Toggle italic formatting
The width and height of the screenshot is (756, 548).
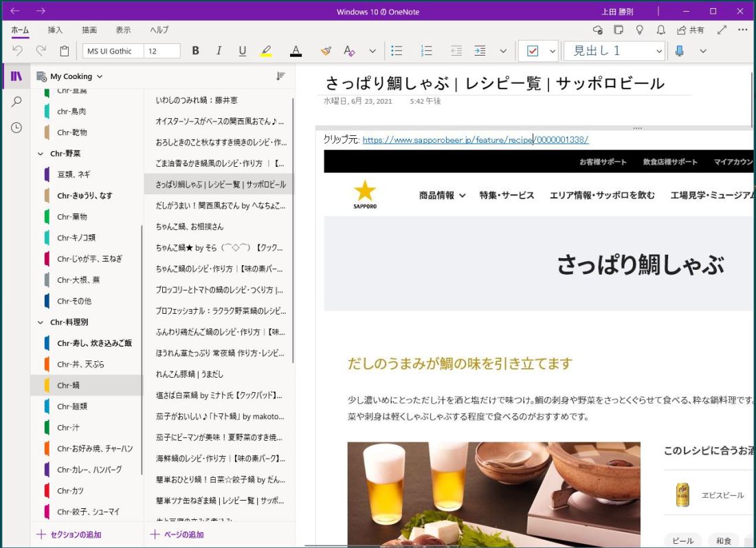(x=219, y=51)
